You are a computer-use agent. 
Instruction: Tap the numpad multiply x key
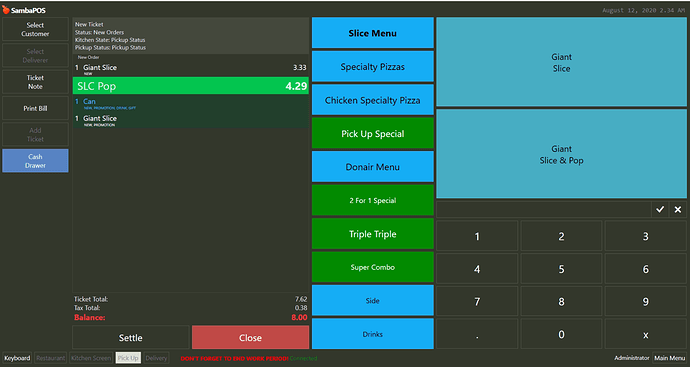tap(646, 334)
